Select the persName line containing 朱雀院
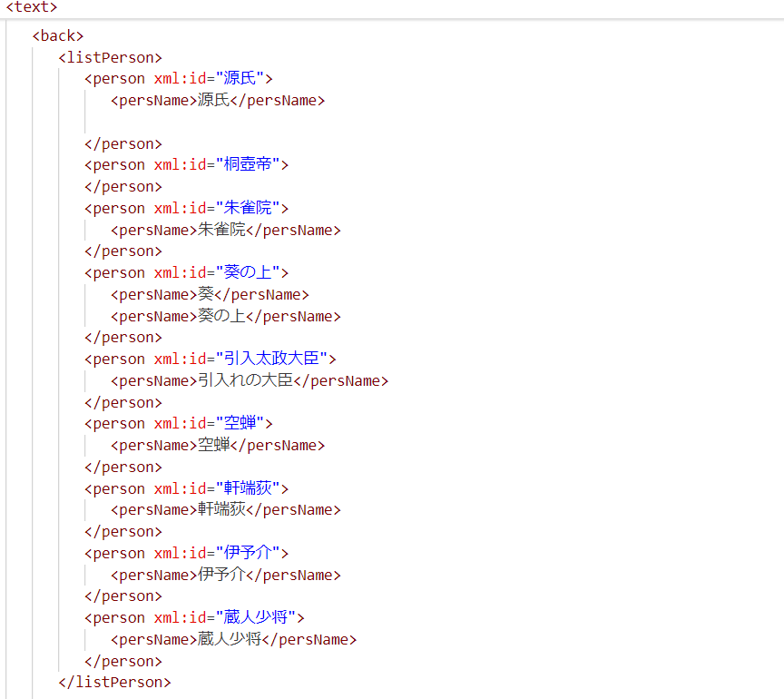This screenshot has width=784, height=699. [226, 231]
